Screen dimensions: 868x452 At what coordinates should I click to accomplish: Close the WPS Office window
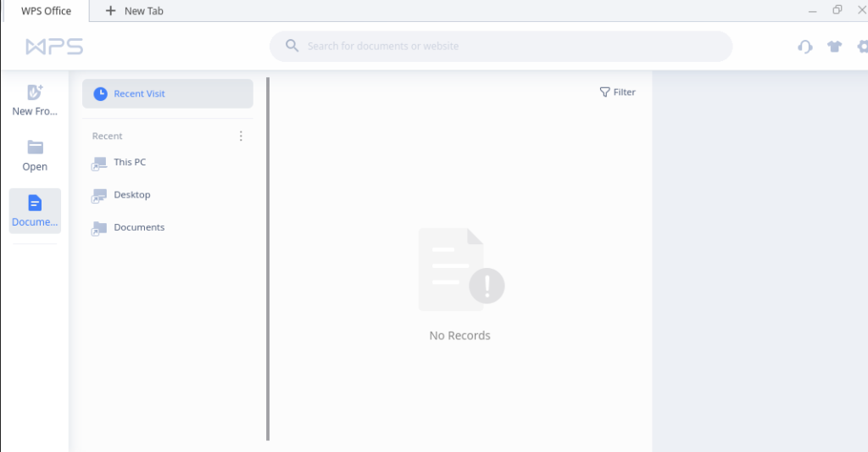tap(862, 10)
